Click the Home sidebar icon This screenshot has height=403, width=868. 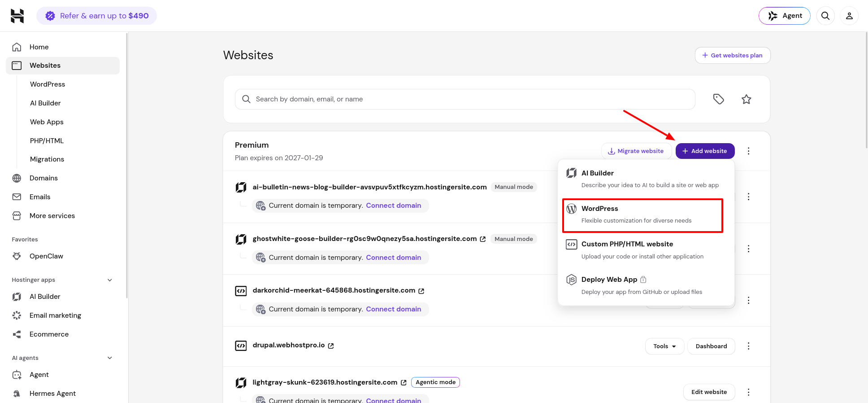click(x=17, y=47)
